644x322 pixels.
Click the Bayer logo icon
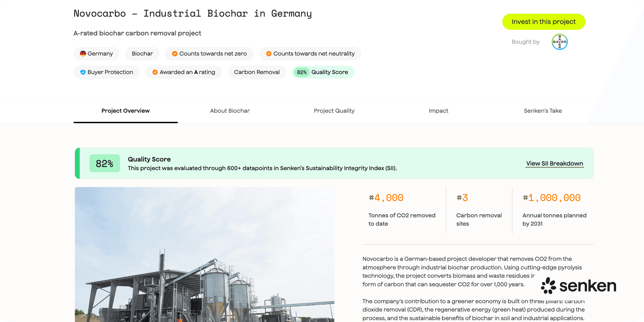point(559,42)
